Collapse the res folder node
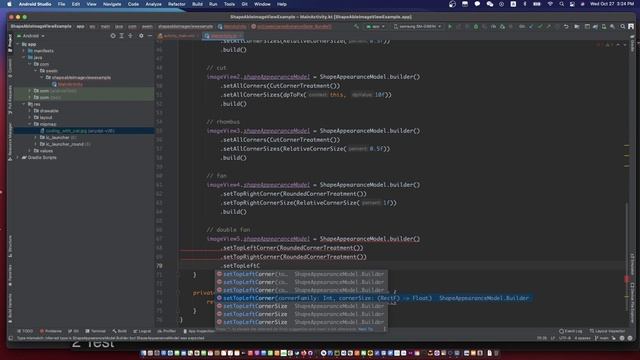Viewport: 640px width, 360px height. pyautogui.click(x=24, y=104)
